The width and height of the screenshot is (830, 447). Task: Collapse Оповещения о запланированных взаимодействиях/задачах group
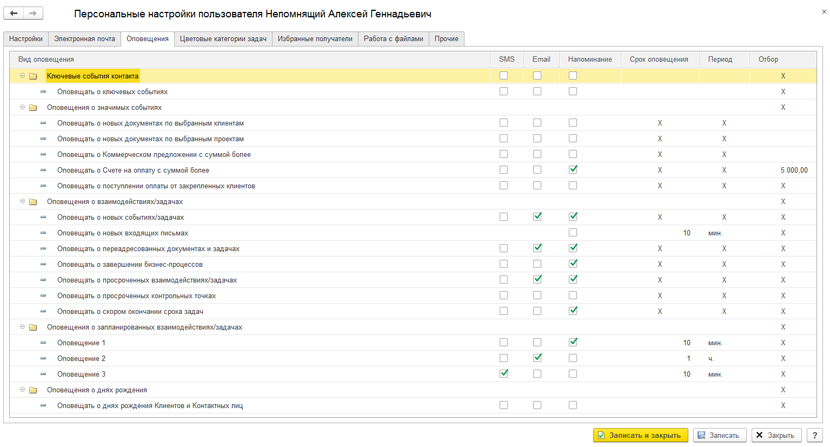point(22,327)
